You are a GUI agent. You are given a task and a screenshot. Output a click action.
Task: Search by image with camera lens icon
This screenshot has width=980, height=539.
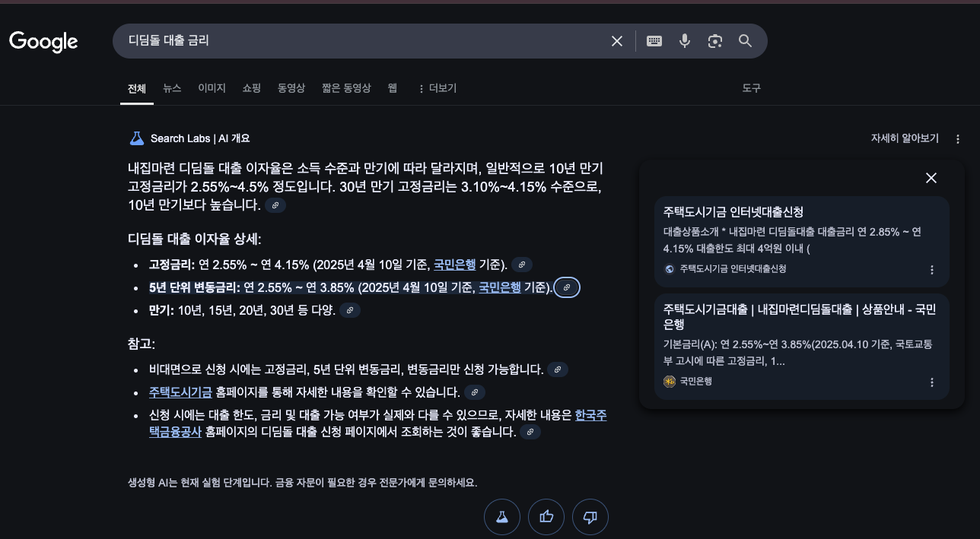point(714,41)
